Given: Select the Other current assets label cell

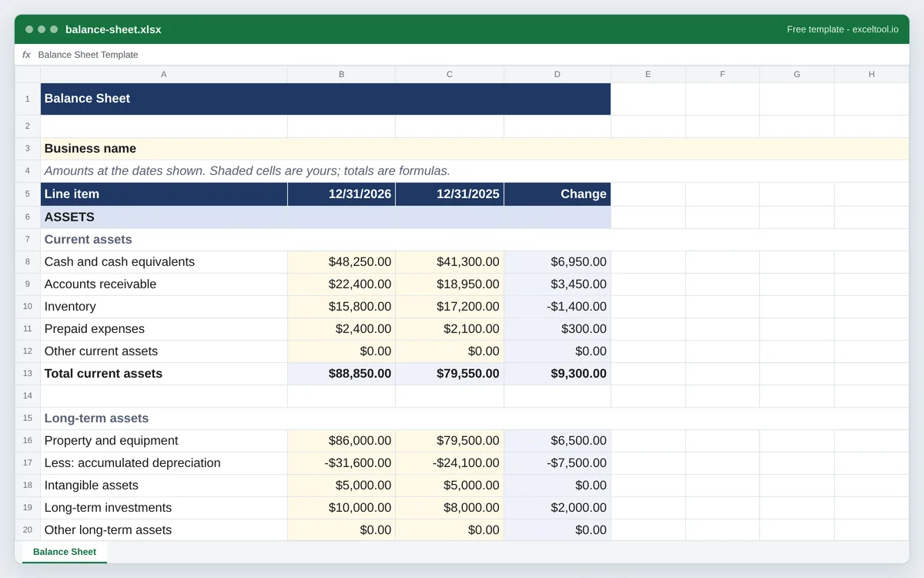Looking at the screenshot, I should tap(164, 351).
